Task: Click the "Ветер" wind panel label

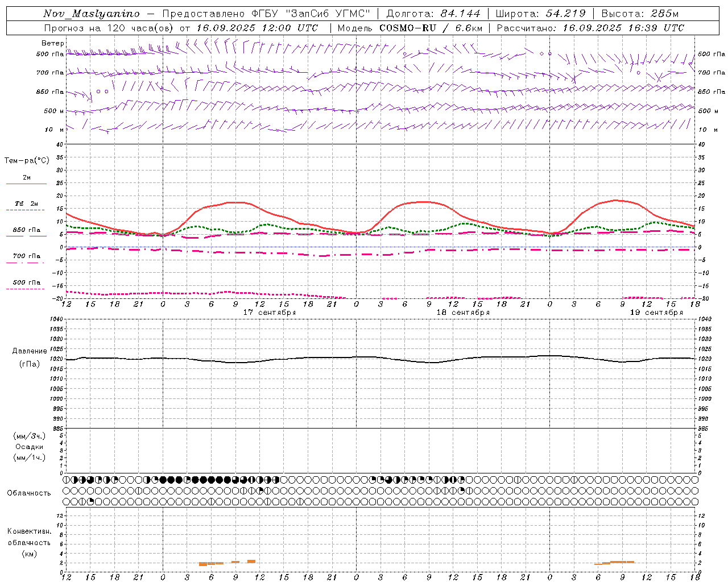Action: (52, 43)
